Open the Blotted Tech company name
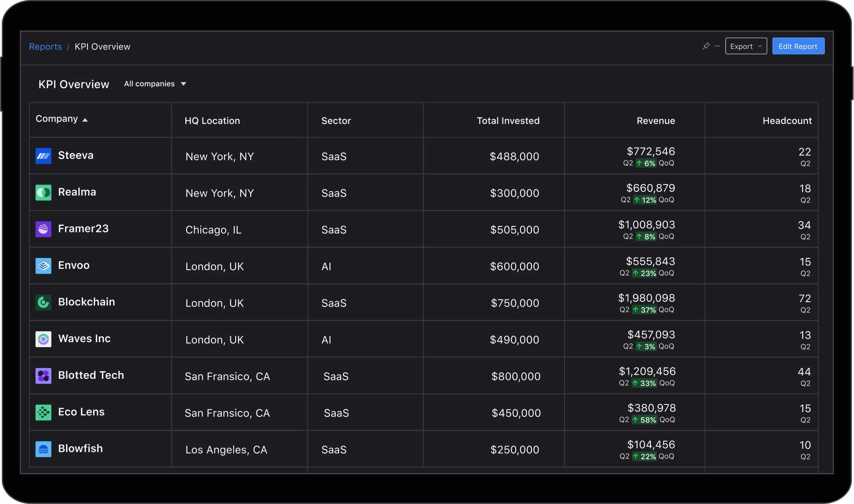The image size is (854, 504). [91, 375]
